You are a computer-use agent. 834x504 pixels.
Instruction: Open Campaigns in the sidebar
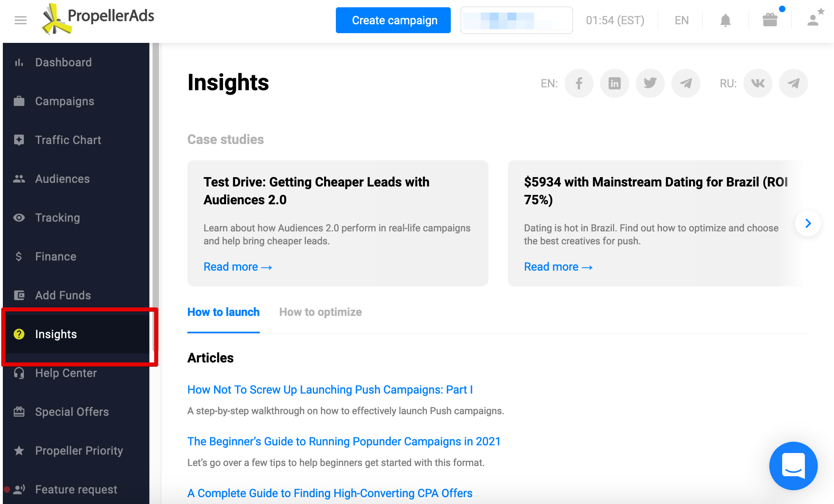coord(76,101)
